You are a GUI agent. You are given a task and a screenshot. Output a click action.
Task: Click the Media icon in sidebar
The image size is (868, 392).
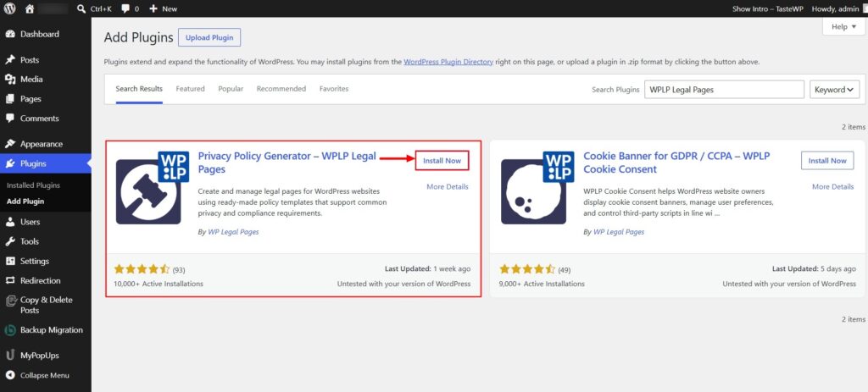10,80
